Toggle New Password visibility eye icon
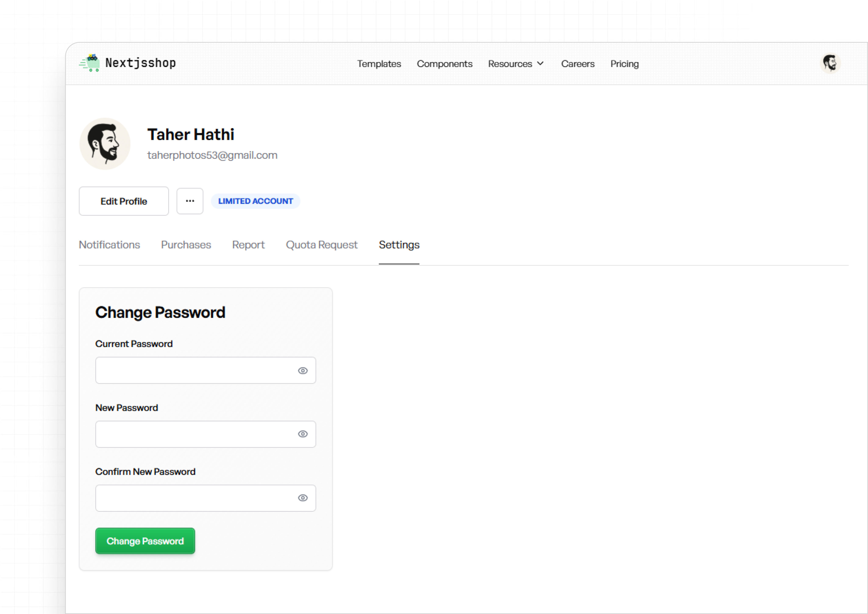Image resolution: width=868 pixels, height=614 pixels. (302, 434)
